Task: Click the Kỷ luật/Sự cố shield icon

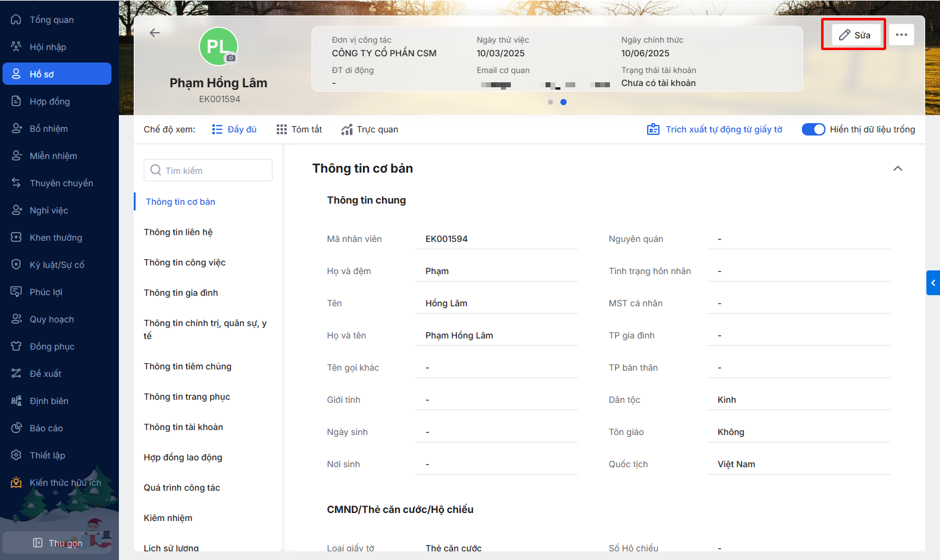Action: [x=16, y=265]
